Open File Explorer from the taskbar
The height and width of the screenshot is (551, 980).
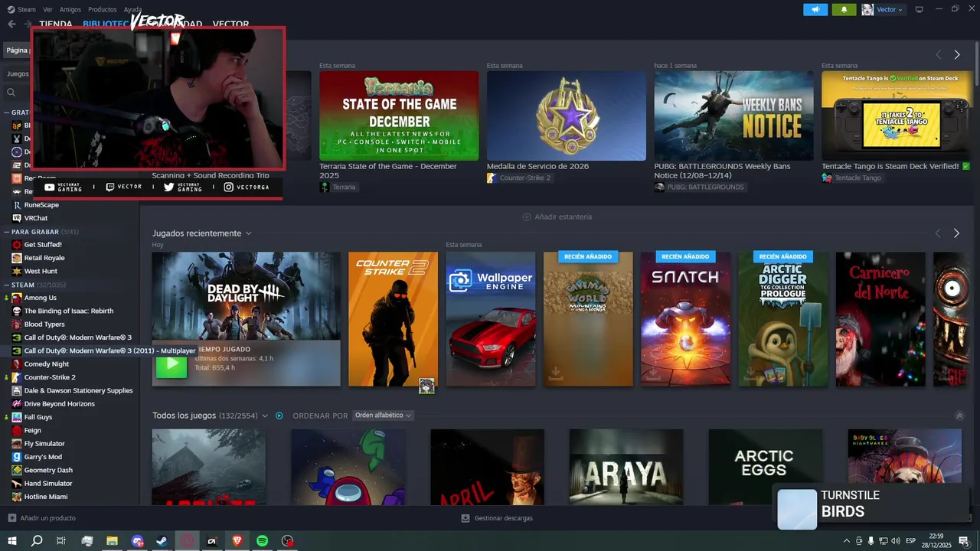point(112,541)
